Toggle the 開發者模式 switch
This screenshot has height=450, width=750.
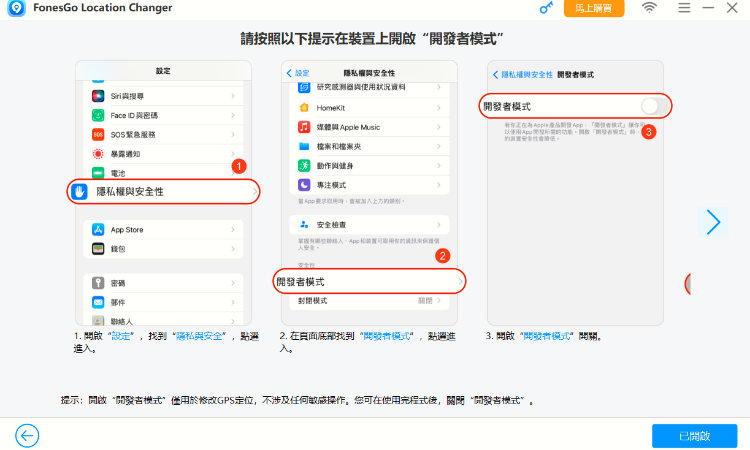[x=653, y=106]
